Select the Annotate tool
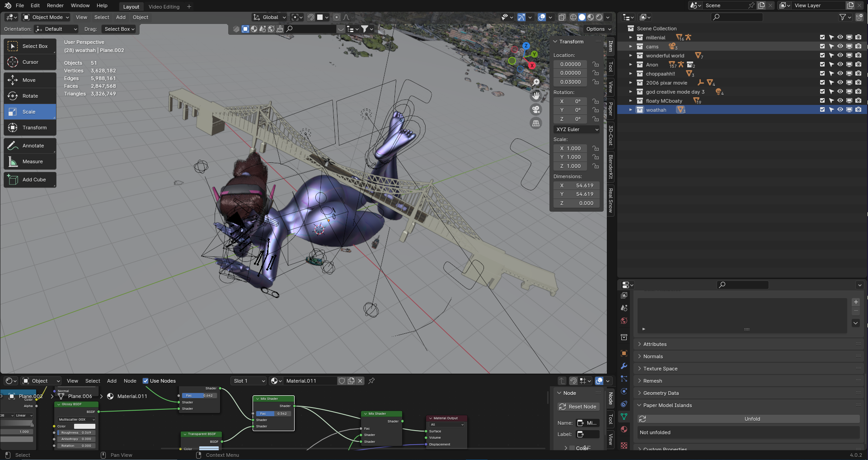Image resolution: width=868 pixels, height=460 pixels. 30,146
